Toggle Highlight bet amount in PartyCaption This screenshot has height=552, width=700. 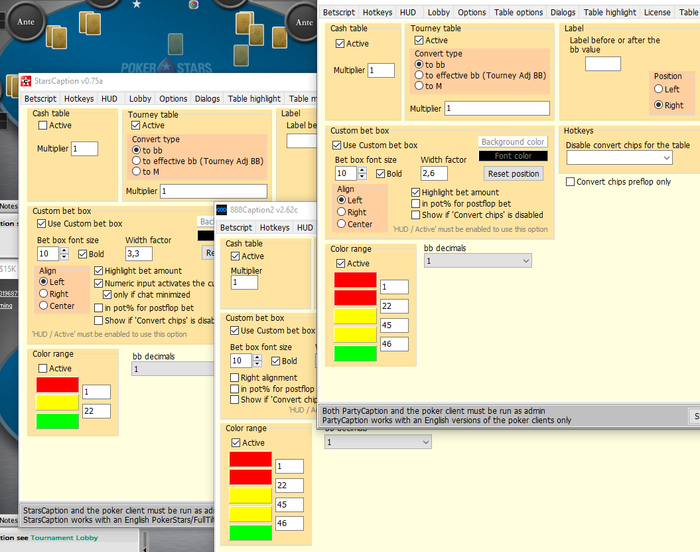coord(416,192)
